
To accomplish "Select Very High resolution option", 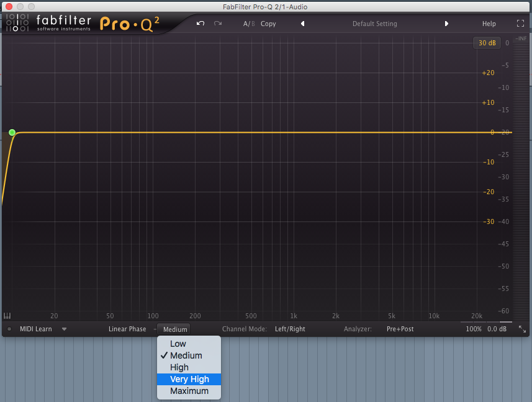I will tap(189, 379).
